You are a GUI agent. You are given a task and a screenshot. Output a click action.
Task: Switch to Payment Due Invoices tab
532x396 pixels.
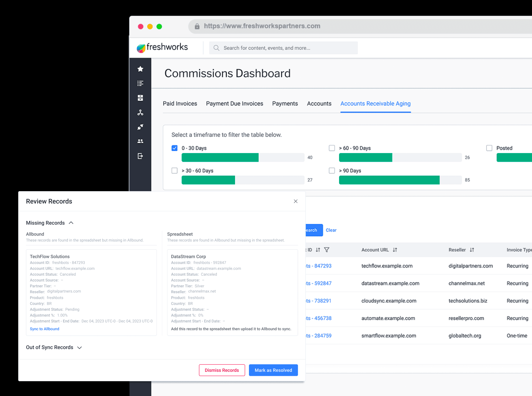pyautogui.click(x=234, y=104)
